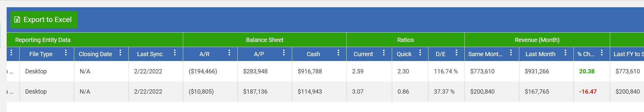The image size is (644, 112).
Task: Sort by the Last Sync column header
Action: 150,54
